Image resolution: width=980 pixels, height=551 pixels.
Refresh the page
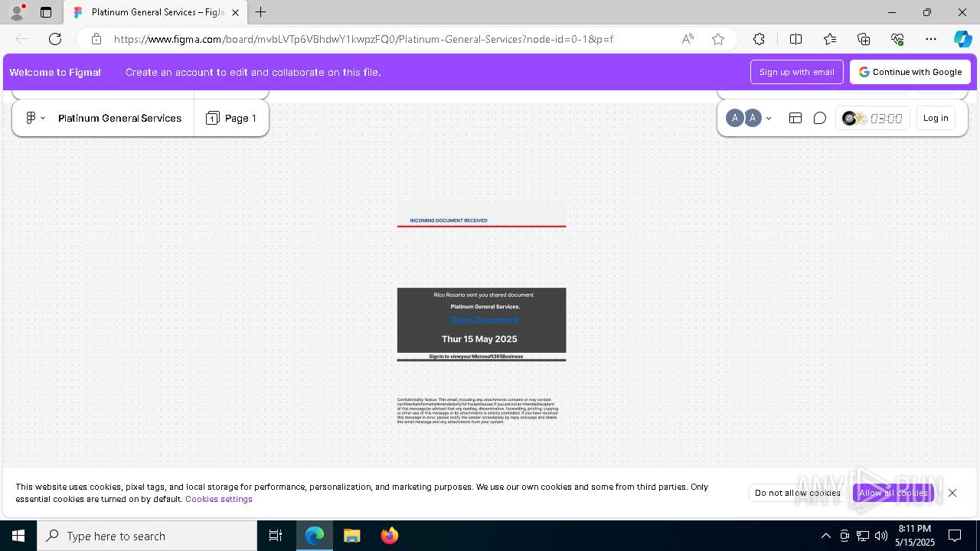(55, 39)
